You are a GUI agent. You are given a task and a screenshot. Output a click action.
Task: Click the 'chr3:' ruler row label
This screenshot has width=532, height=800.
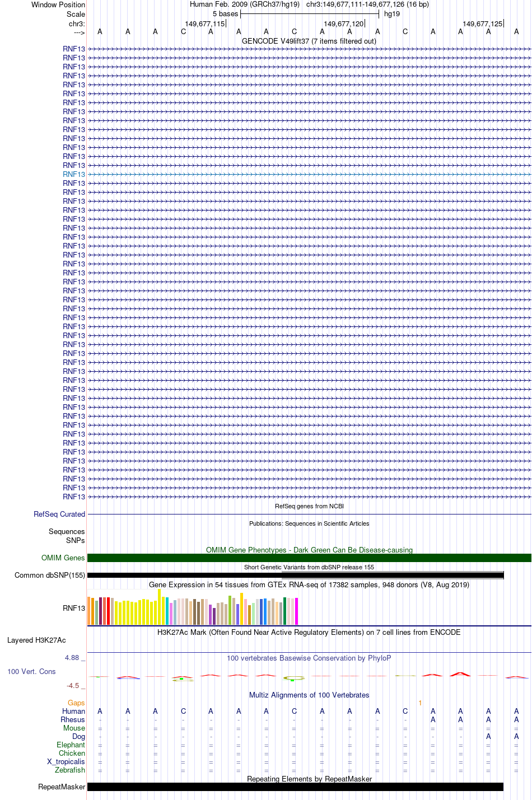point(77,24)
